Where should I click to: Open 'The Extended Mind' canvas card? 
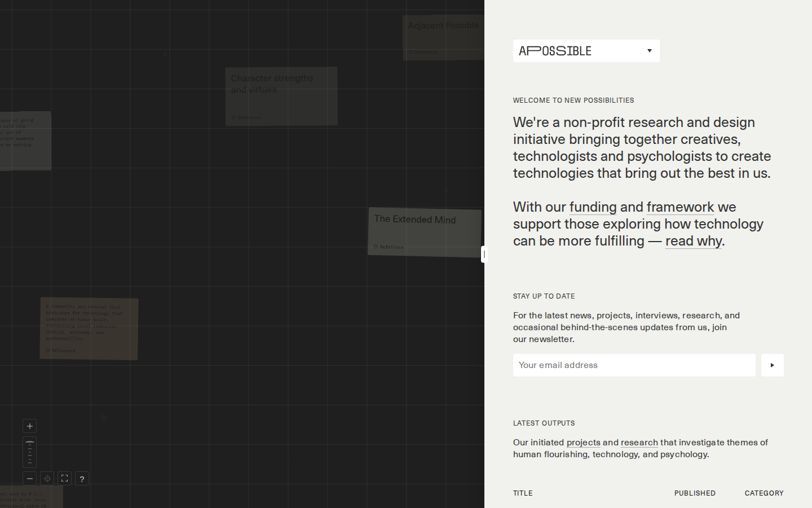[x=425, y=233]
